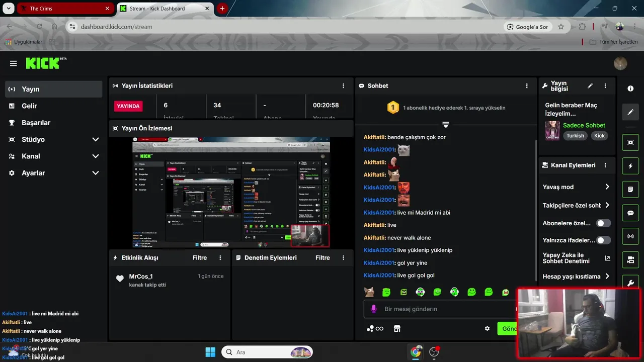Toggle the chat bubble icon in right rail
Screen dimensions: 644x362
pos(630,213)
